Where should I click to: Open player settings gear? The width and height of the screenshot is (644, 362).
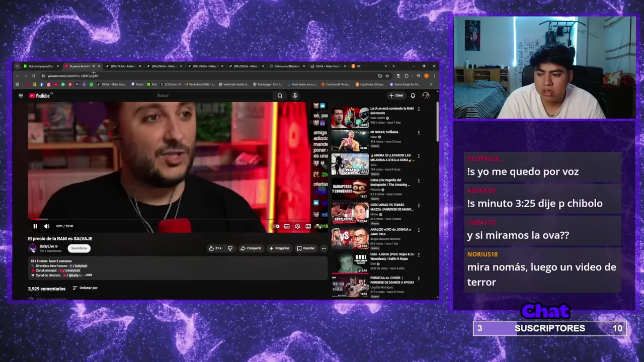(297, 226)
